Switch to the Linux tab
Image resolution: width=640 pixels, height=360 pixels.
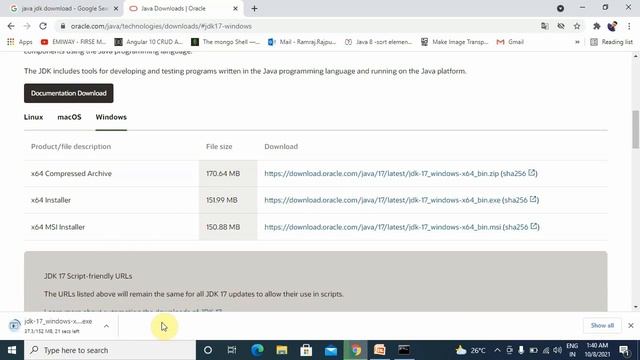point(33,117)
